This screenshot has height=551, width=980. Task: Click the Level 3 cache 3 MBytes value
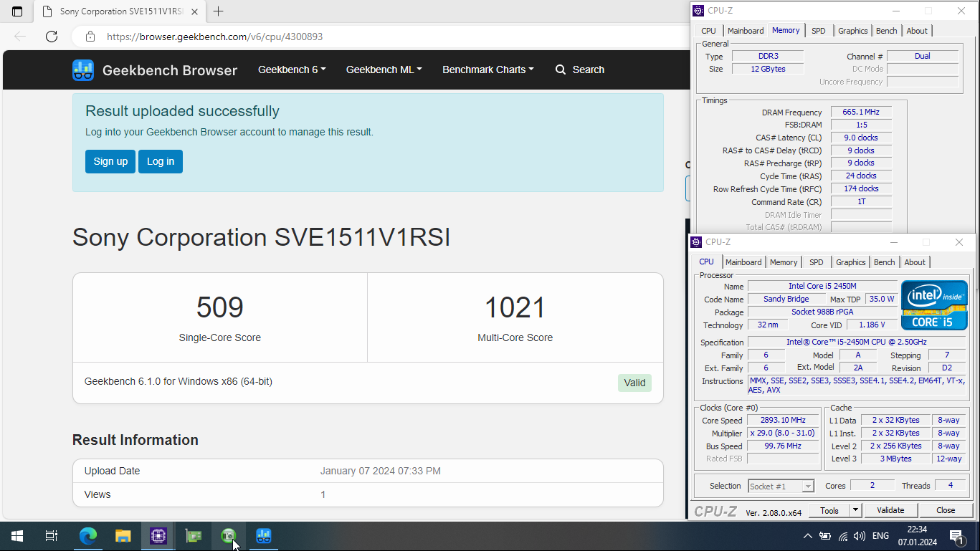pyautogui.click(x=895, y=459)
